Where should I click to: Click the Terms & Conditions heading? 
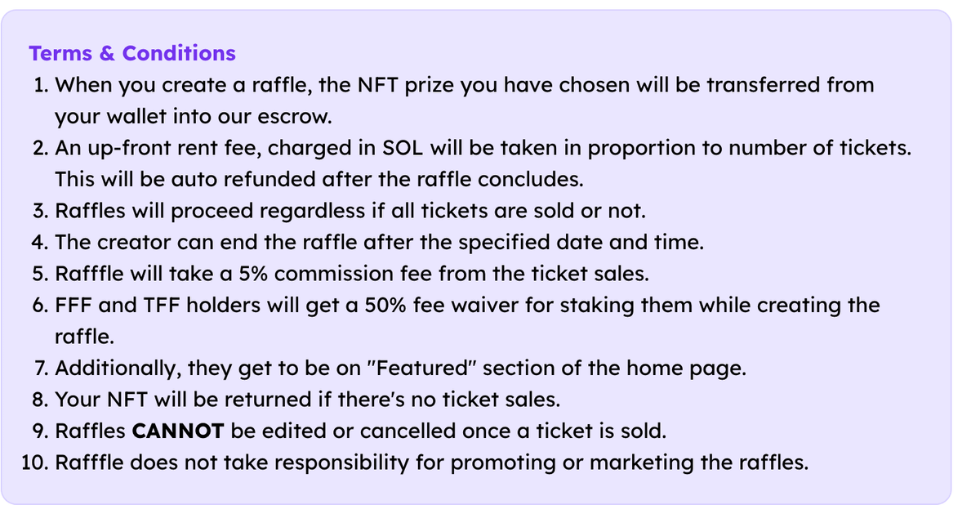(x=132, y=54)
